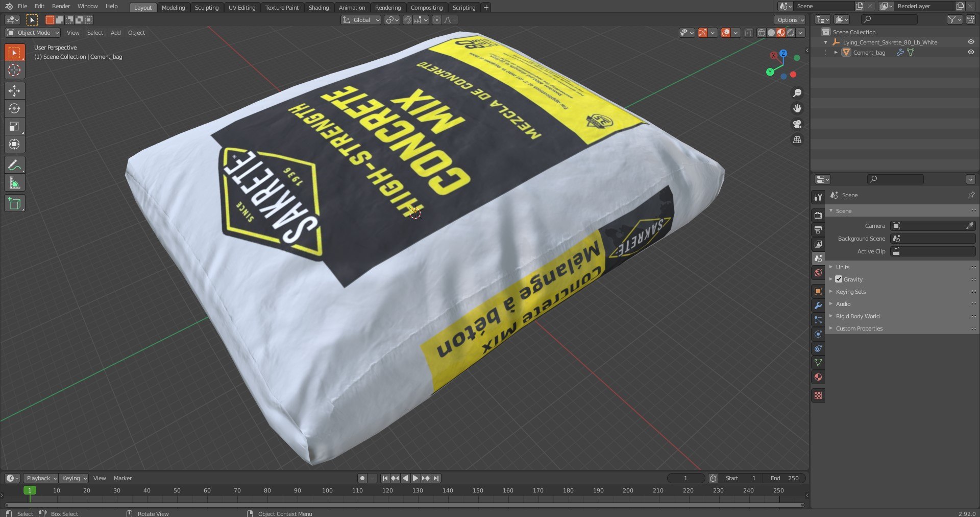This screenshot has height=517, width=980.
Task: Toggle timeline auto keying record button
Action: point(362,478)
